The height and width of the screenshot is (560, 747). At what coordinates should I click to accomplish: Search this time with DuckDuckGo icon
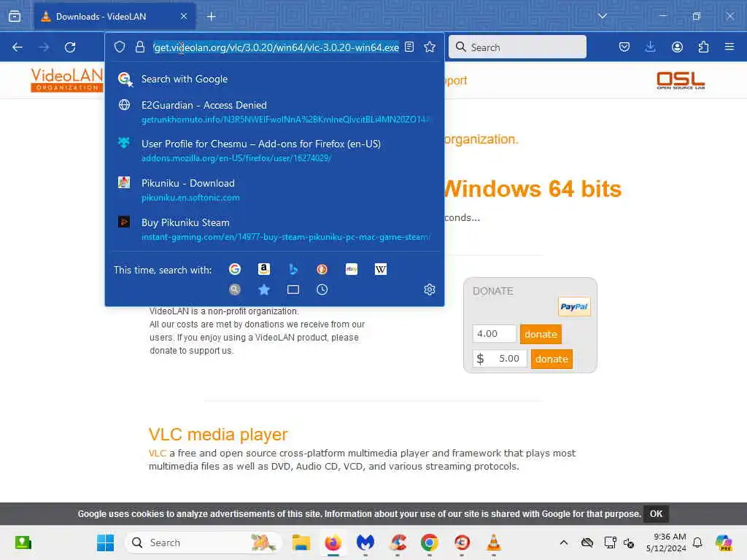(x=322, y=269)
